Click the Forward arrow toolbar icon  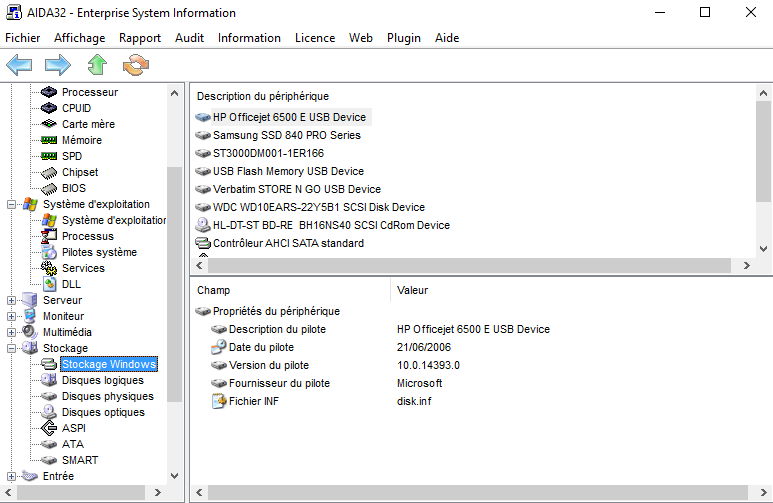(x=57, y=66)
